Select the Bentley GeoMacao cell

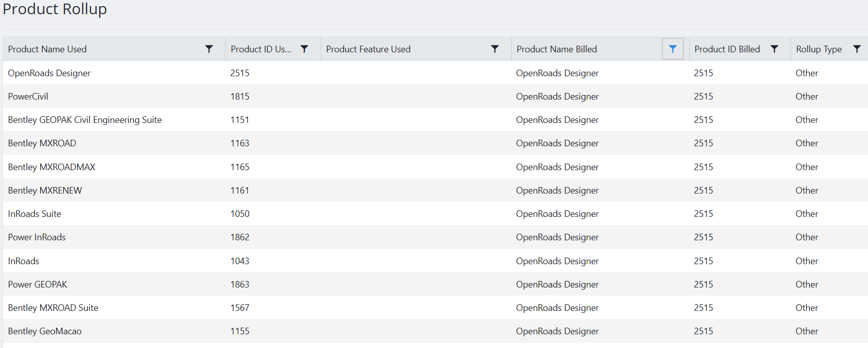45,331
